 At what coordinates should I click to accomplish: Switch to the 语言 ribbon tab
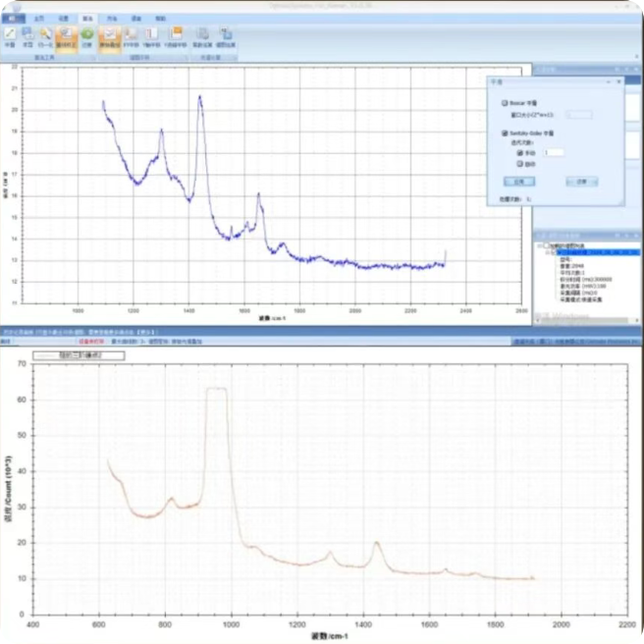(x=135, y=19)
